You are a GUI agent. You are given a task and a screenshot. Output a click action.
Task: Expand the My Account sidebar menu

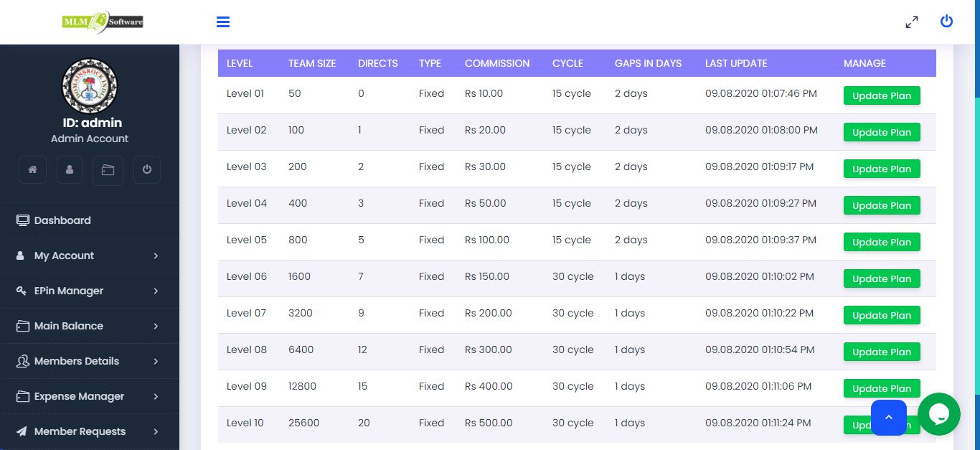pyautogui.click(x=90, y=256)
